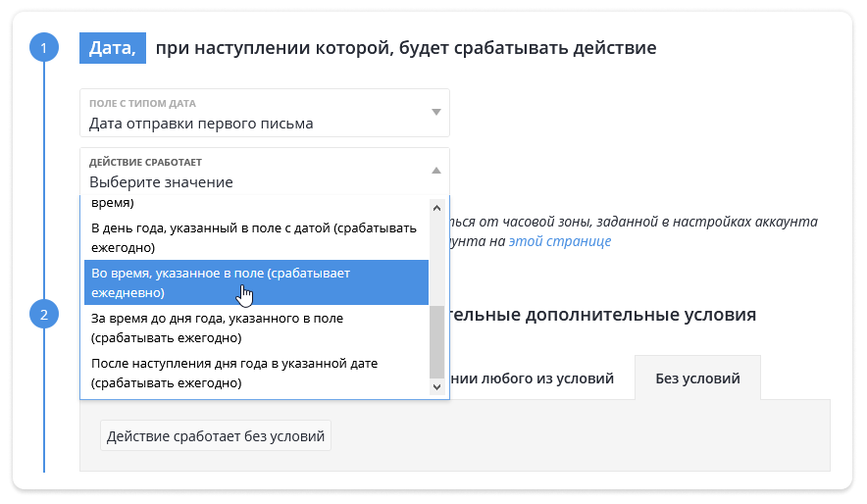This screenshot has width=867, height=504.
Task: Click the partly shown 'время)' option
Action: pyautogui.click(x=257, y=203)
